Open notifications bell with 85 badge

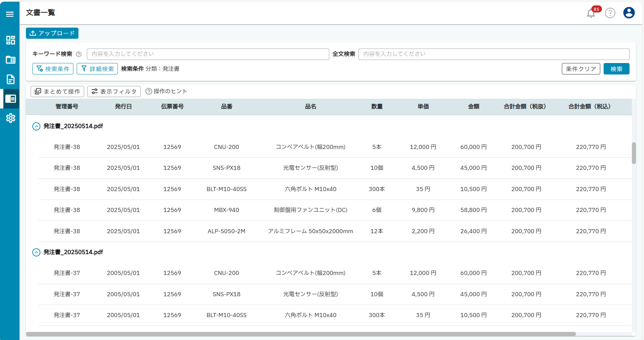click(591, 13)
